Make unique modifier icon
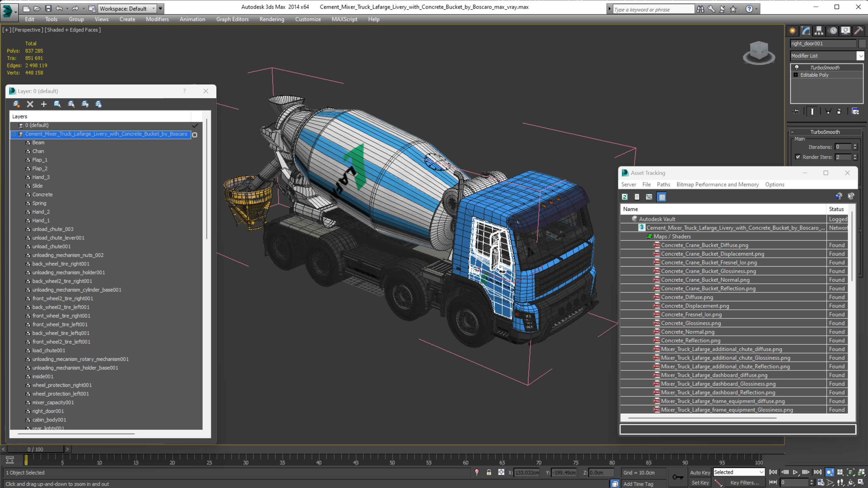Image resolution: width=868 pixels, height=488 pixels. click(828, 111)
